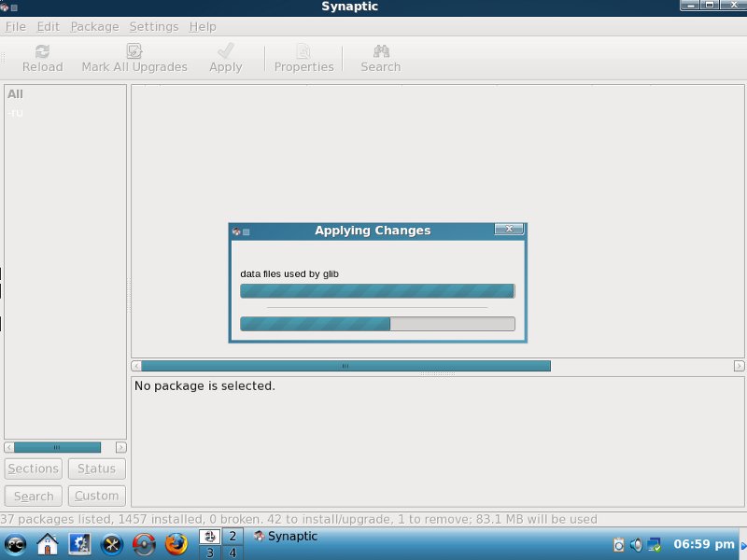Click the volume speaker tray icon
Screen dimensions: 747x560
tap(636, 544)
